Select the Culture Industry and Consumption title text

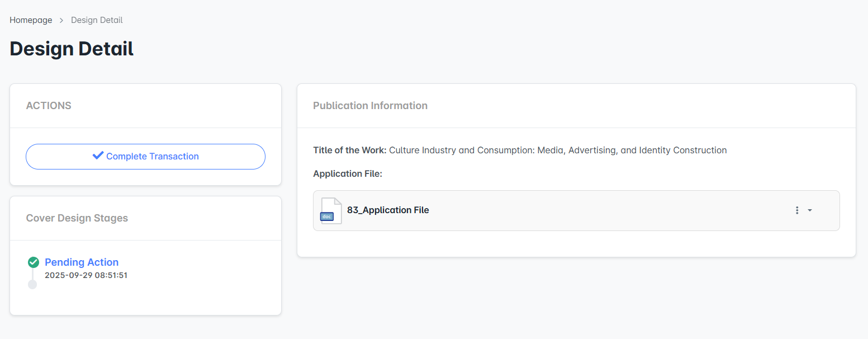[558, 150]
